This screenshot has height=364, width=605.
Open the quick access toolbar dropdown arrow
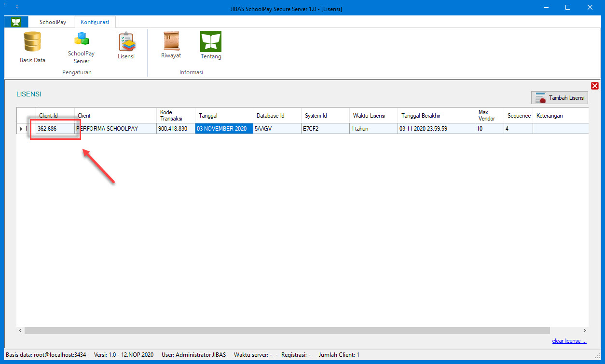tap(17, 8)
